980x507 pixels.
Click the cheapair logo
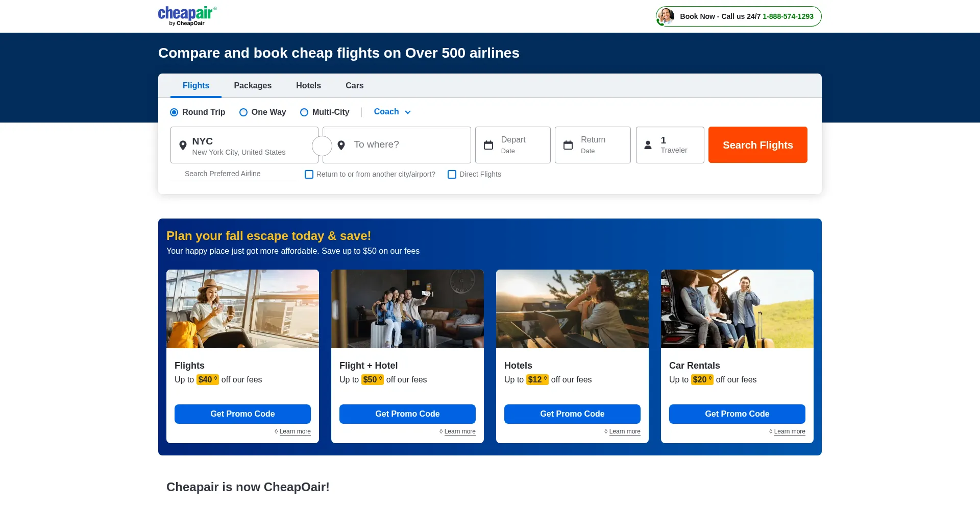[x=187, y=16]
